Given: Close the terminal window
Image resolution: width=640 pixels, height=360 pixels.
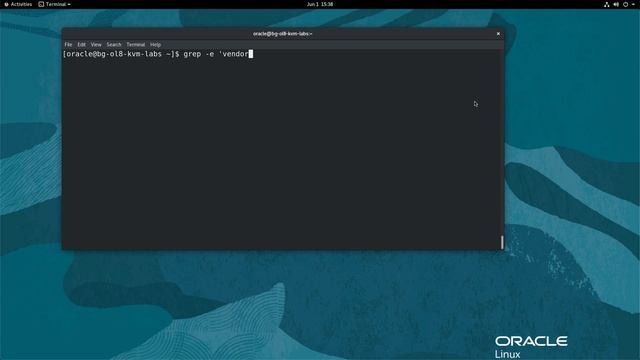Looking at the screenshot, I should pyautogui.click(x=498, y=33).
